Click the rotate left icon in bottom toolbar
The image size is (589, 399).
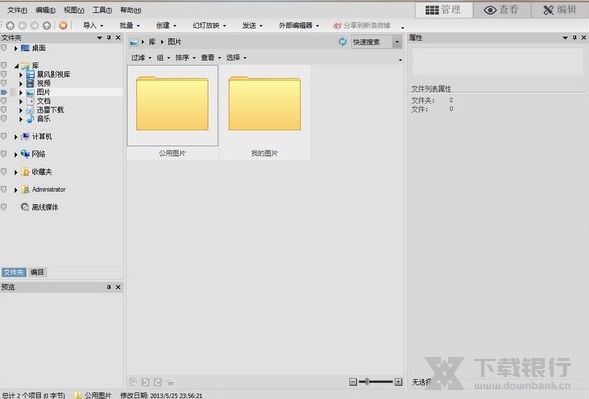(x=145, y=382)
